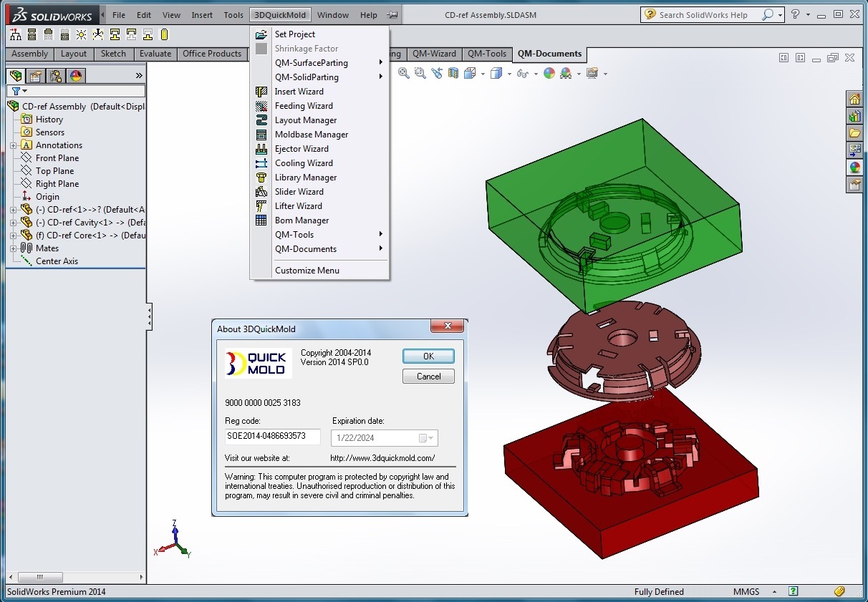Viewport: 868px width, 602px height.
Task: Collapse the menu bar with the arrow beside the SolidWorks logo
Action: pos(103,14)
